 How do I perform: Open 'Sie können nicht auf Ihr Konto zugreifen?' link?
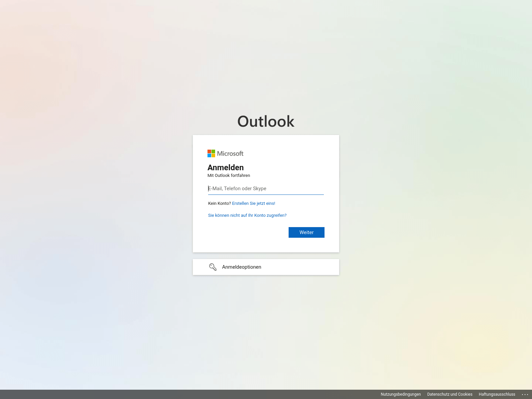tap(247, 215)
